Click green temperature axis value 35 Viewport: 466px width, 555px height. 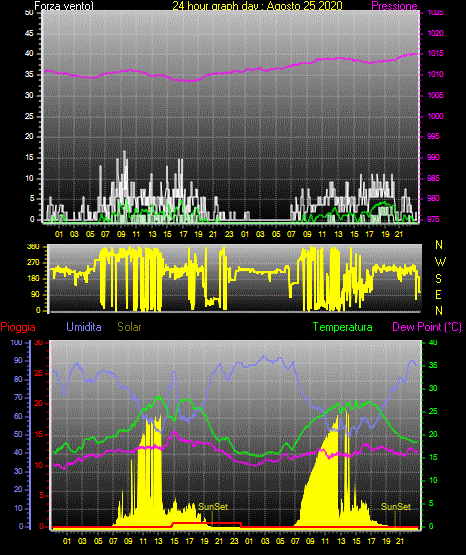click(433, 365)
